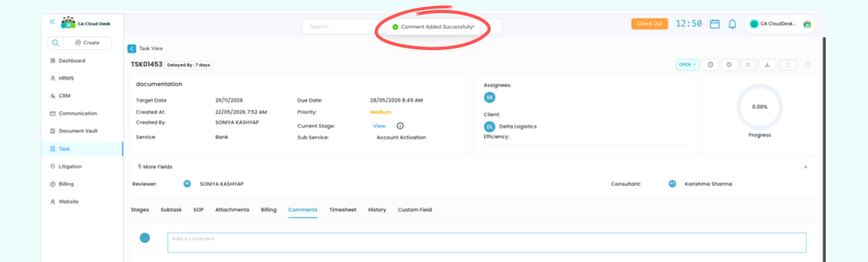
Task: Click the commenter avatar beside comment box
Action: [145, 238]
